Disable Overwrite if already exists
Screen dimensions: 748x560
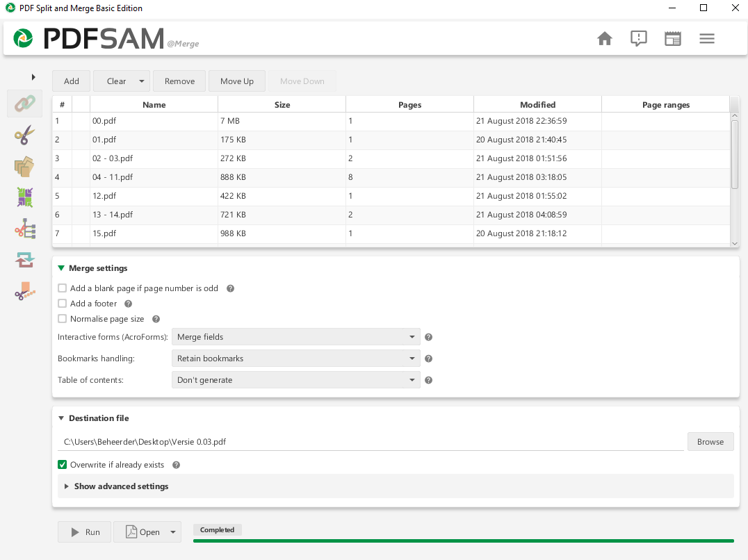[62, 464]
